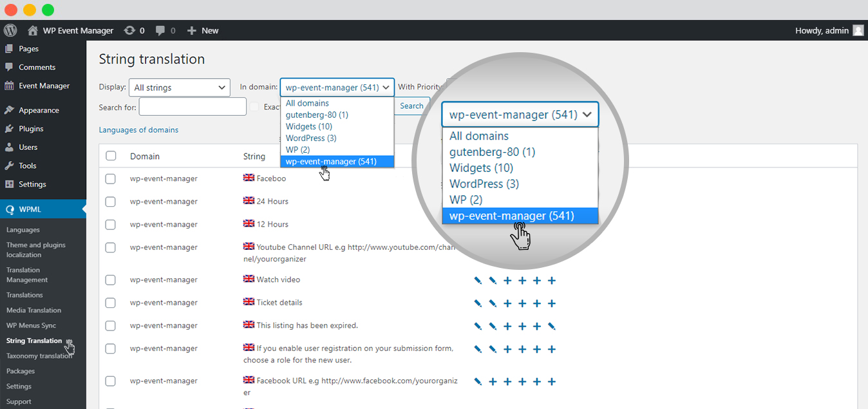Open Media Translation in WPML submenu
The image size is (868, 409).
tap(33, 310)
